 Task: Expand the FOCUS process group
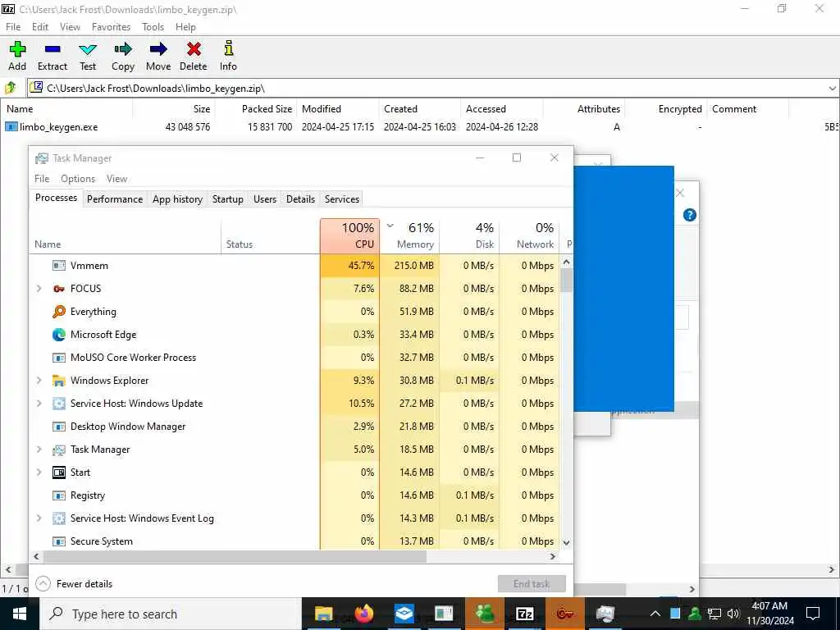click(39, 288)
